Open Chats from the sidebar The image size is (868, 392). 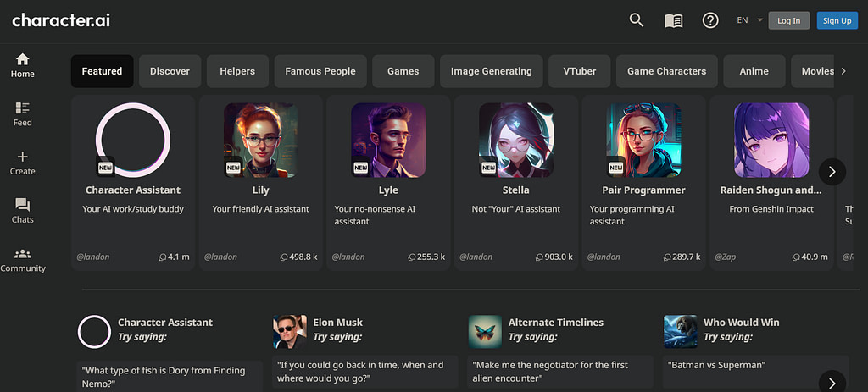(x=23, y=211)
